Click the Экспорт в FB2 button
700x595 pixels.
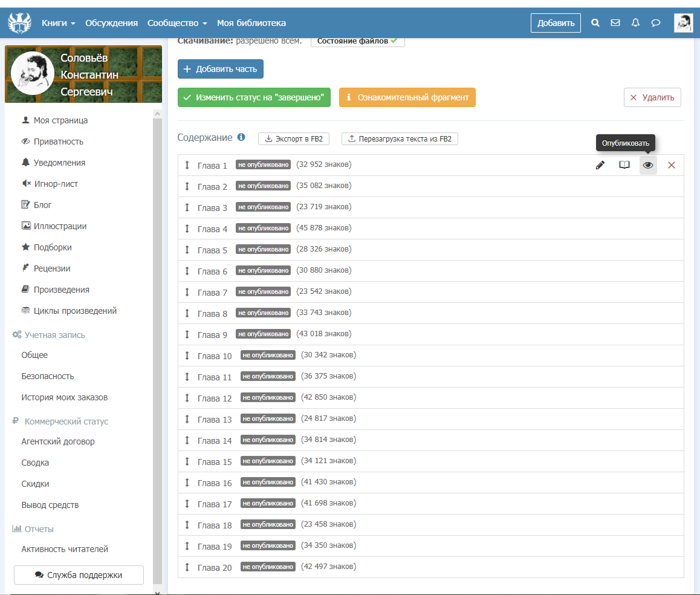294,139
